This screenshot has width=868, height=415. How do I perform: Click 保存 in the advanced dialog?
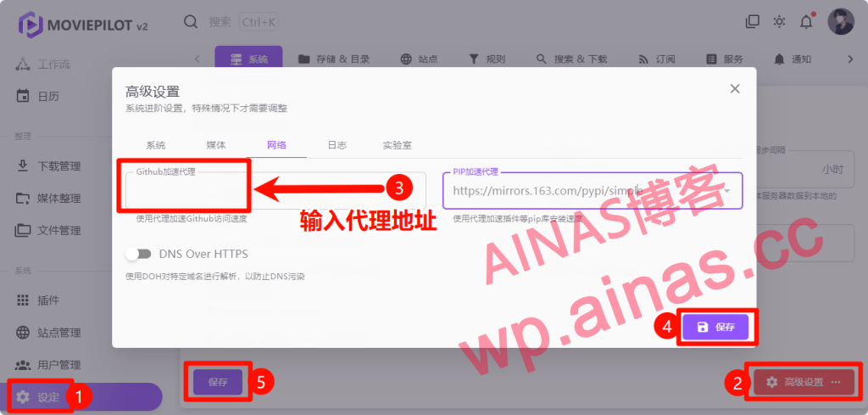point(715,327)
